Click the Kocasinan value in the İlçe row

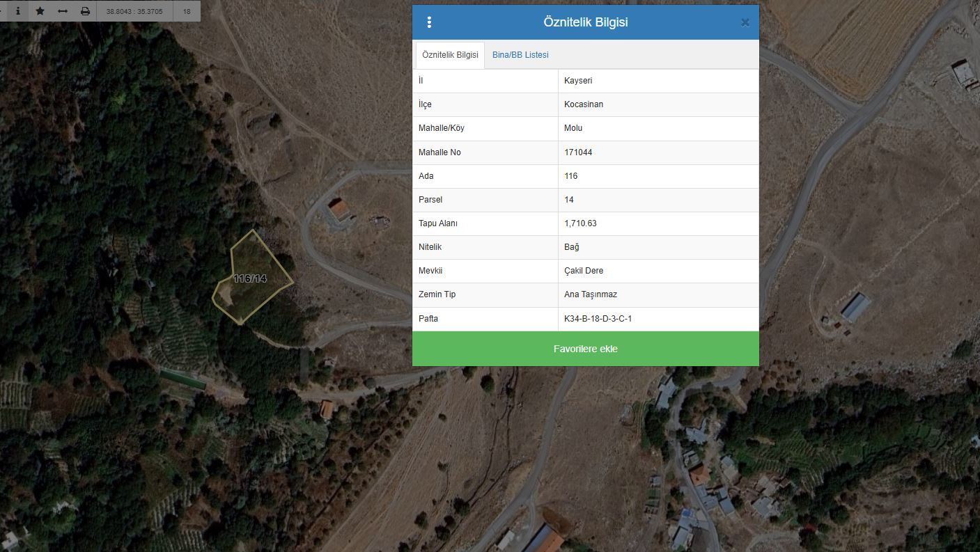coord(584,104)
